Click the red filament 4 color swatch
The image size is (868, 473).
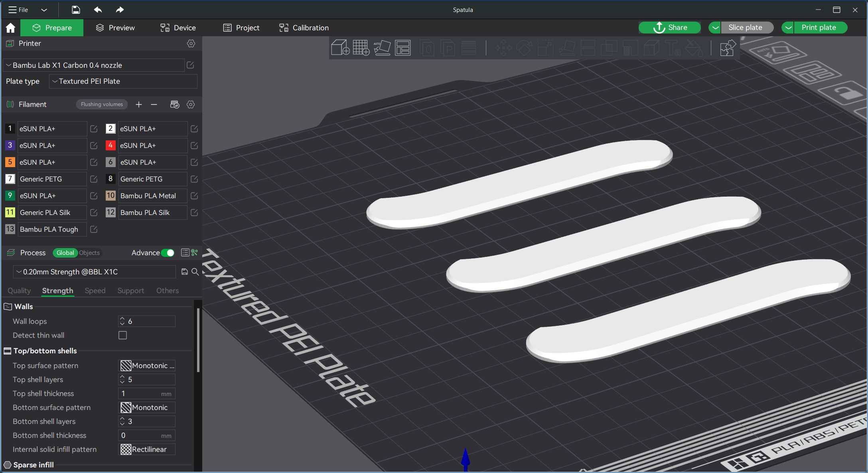(x=110, y=146)
